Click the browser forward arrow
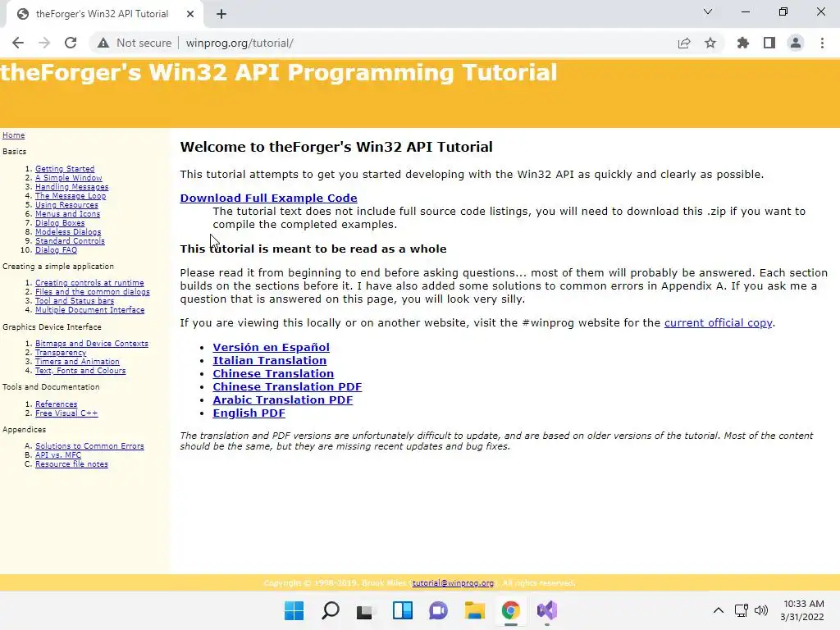This screenshot has width=840, height=630. pos(44,43)
